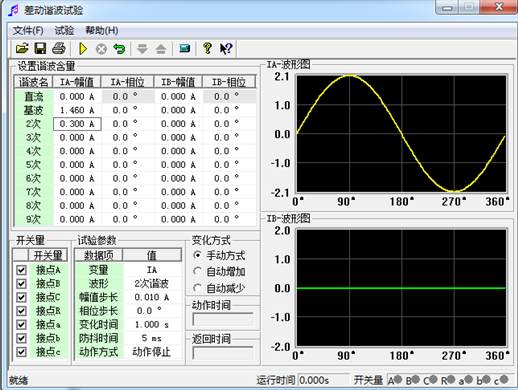The width and height of the screenshot is (518, 390).
Task: Select the 波形 value cell 2次谐波
Action: (x=152, y=284)
